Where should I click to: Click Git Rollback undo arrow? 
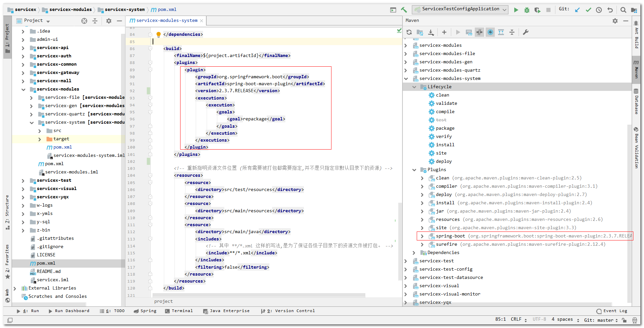610,10
